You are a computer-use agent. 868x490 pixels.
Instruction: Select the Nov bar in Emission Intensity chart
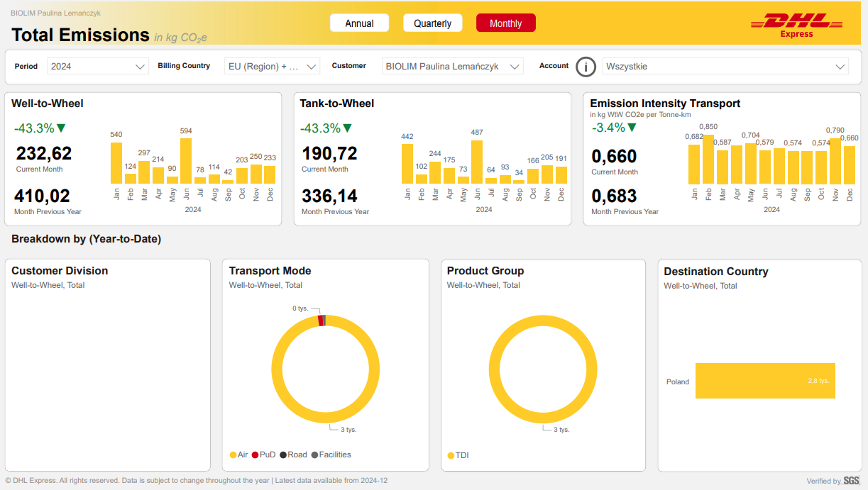pos(835,161)
